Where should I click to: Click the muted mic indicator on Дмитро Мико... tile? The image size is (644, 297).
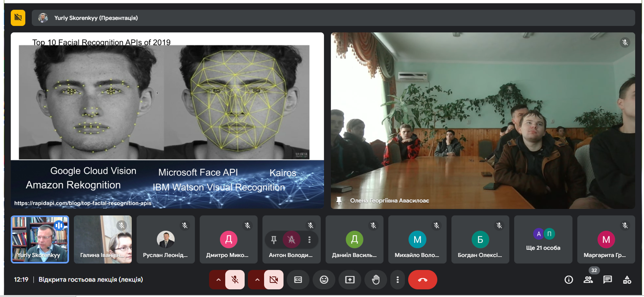(248, 226)
